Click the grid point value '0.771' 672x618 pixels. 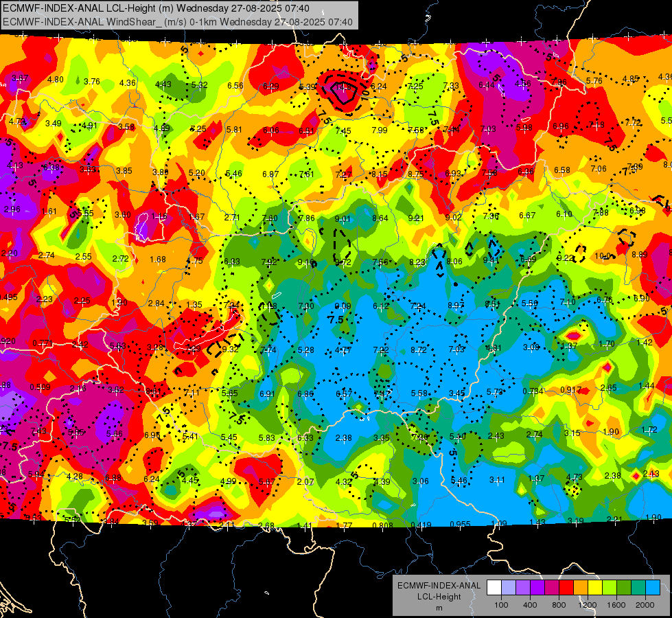click(43, 343)
